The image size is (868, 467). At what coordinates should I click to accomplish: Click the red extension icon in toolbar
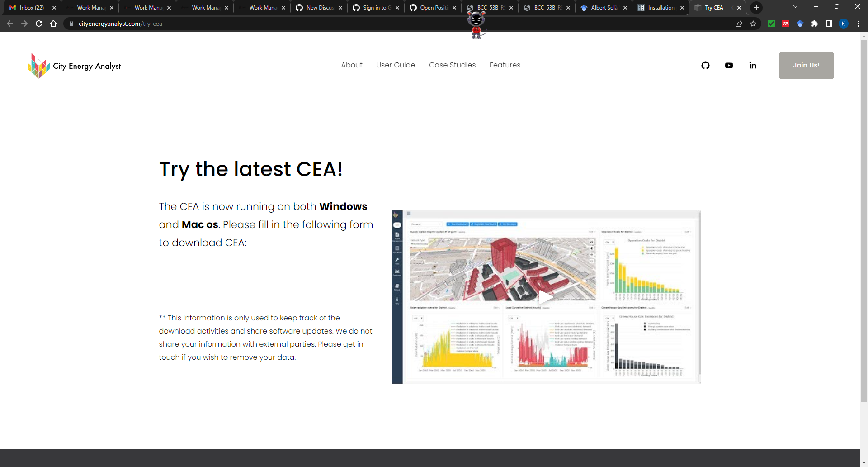(x=786, y=24)
